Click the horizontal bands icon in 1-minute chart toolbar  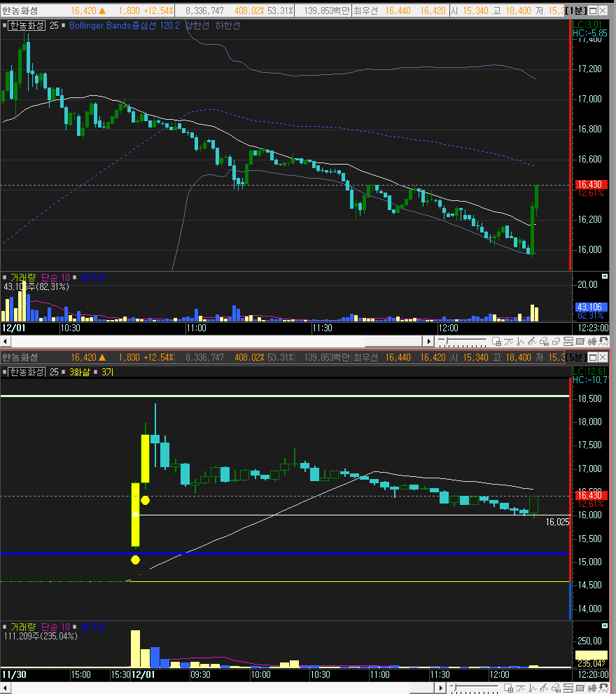pyautogui.click(x=568, y=341)
